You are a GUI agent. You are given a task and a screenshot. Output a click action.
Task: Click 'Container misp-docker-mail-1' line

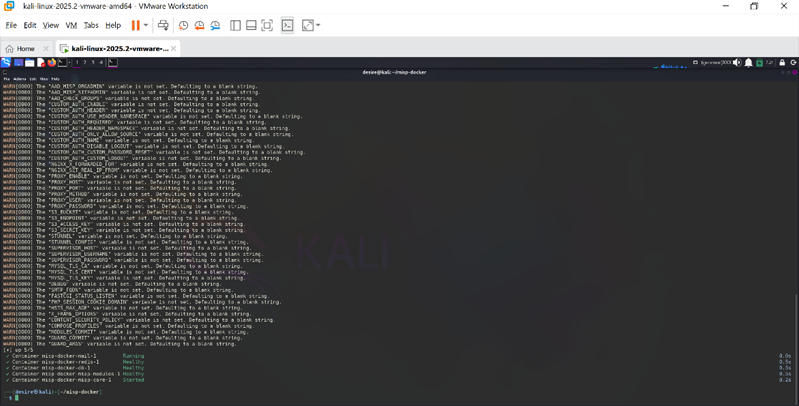coord(54,356)
